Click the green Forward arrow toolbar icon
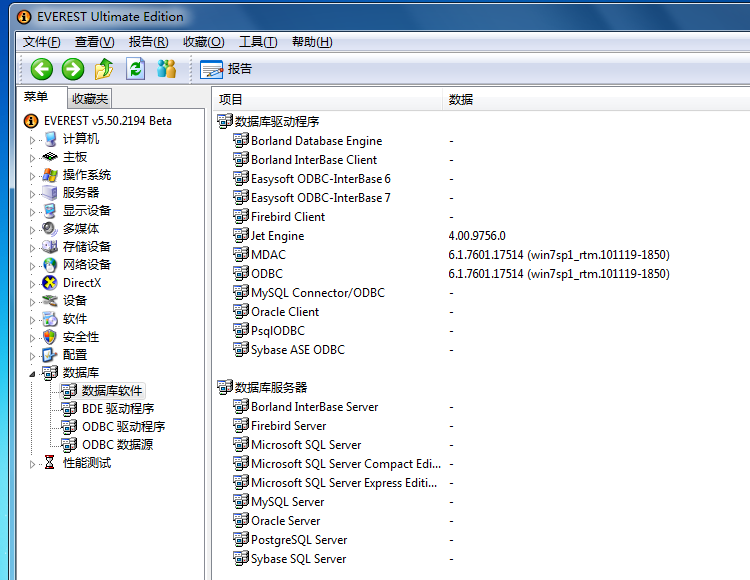The width and height of the screenshot is (750, 580). point(72,69)
